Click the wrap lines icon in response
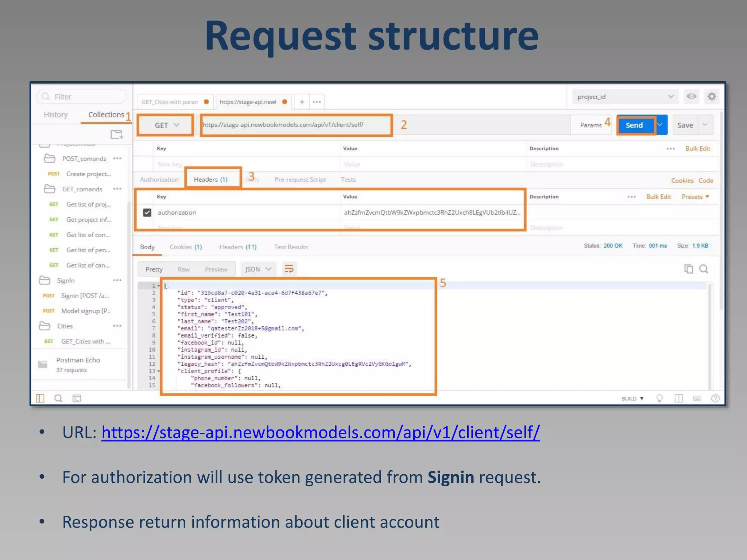Viewport: 747px width, 560px height. (x=289, y=269)
